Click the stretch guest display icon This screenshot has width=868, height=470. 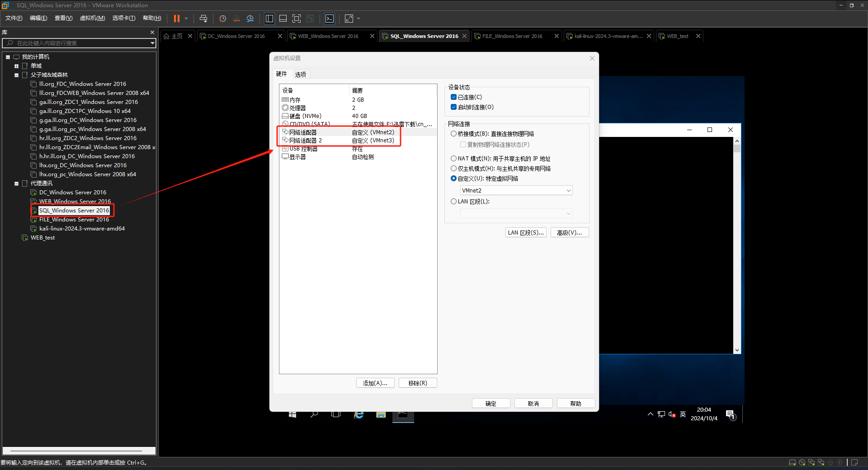click(349, 19)
